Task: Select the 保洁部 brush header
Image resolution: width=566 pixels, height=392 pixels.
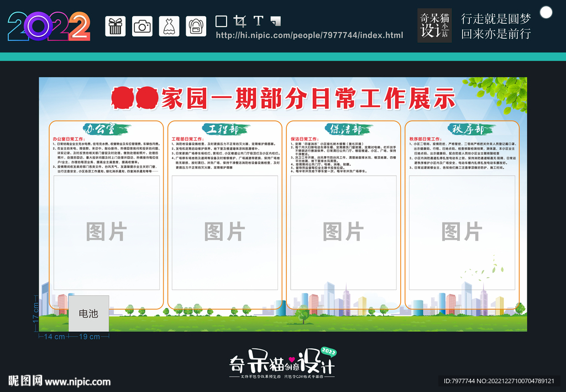Action: (x=349, y=129)
